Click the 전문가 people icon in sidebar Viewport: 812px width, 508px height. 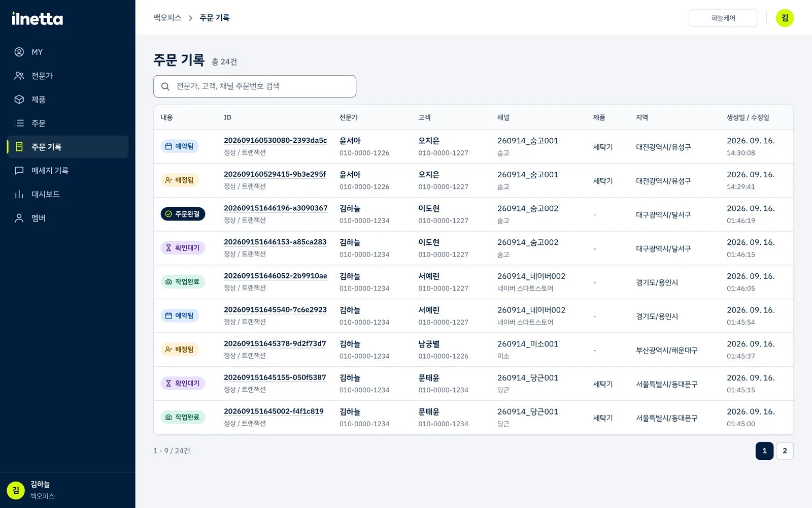[x=19, y=76]
